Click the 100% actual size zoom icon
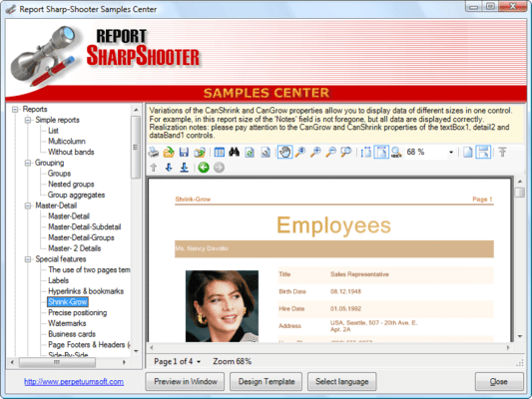Screen dimensions: 532x399 point(396,152)
